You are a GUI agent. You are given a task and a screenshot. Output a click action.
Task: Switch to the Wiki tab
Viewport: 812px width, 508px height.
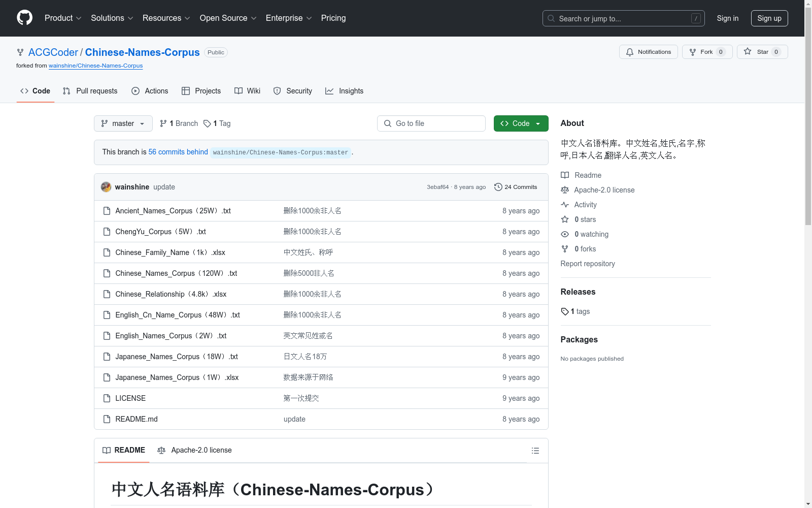tap(247, 91)
